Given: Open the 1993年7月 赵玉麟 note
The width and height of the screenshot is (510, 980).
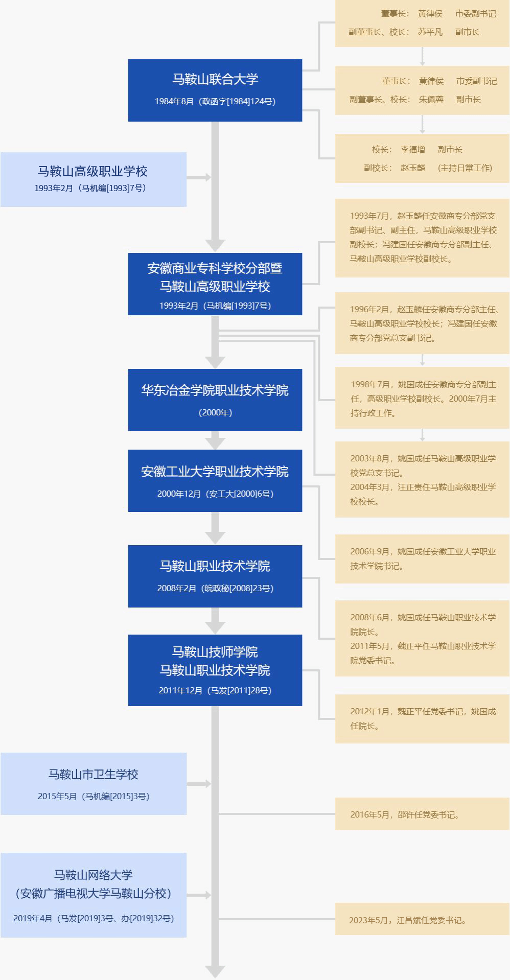Looking at the screenshot, I should pos(422,238).
